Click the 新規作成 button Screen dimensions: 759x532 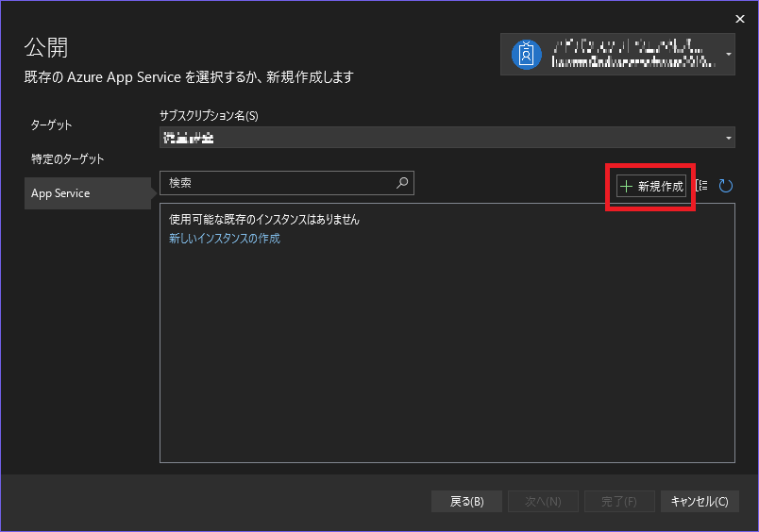[x=651, y=186]
